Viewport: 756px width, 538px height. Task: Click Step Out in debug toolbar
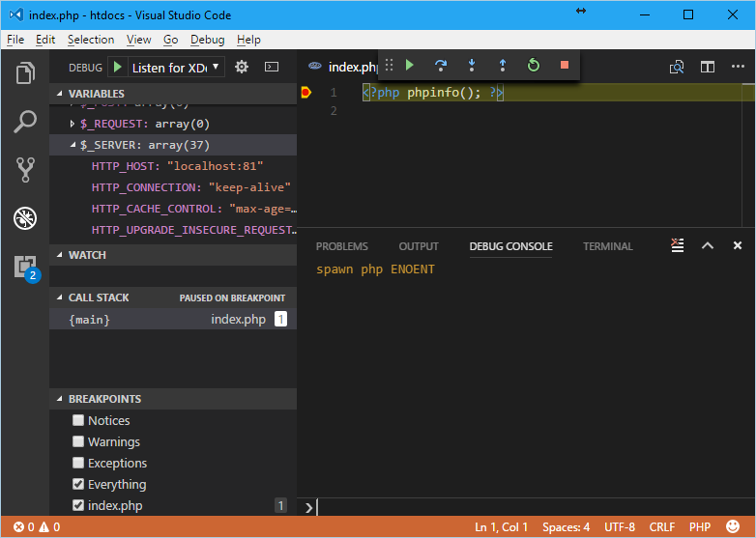503,65
